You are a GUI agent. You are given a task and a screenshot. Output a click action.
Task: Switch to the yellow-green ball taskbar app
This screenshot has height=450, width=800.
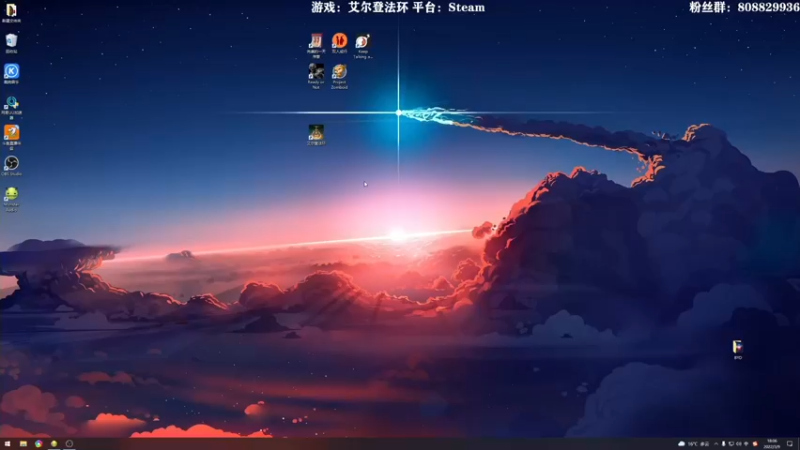pyautogui.click(x=54, y=444)
